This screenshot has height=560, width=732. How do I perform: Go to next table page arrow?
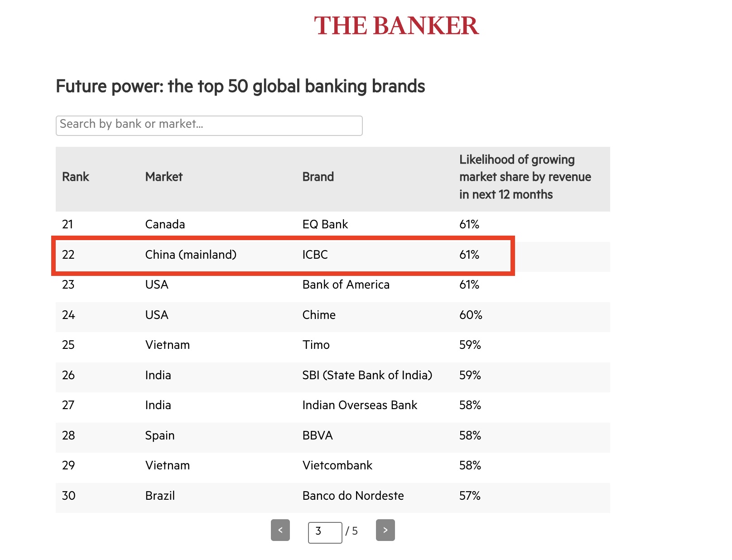pos(385,530)
